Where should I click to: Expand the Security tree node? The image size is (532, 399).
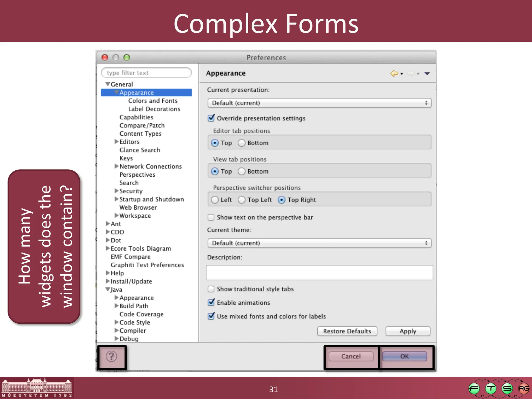[117, 191]
